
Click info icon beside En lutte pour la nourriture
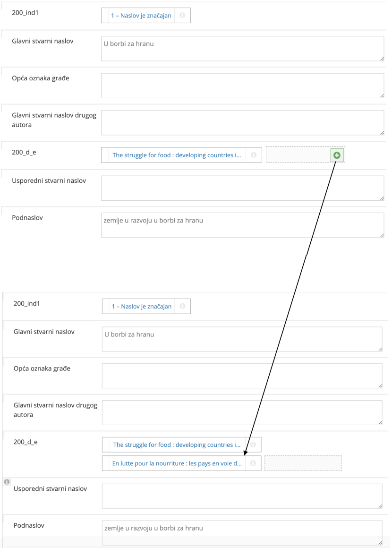253,463
